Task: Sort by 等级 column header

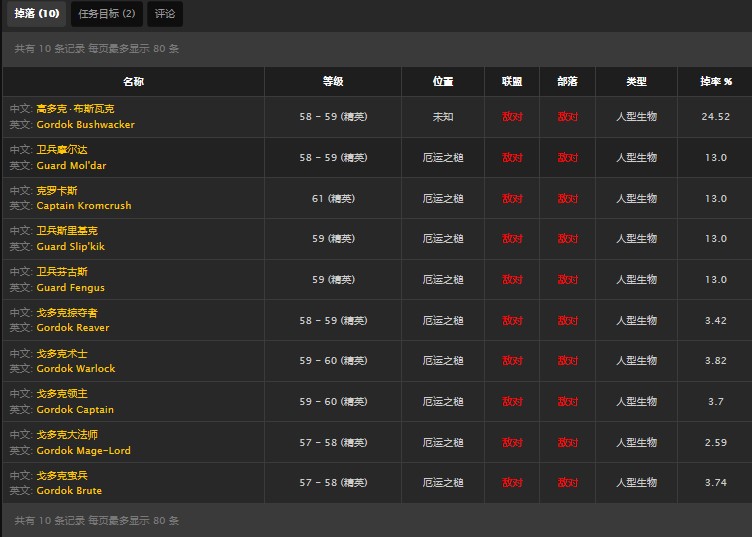Action: coord(333,82)
